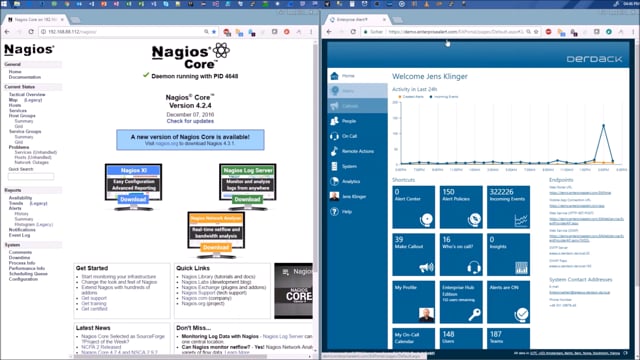Open Tactical Overview in Nagios menu
The height and width of the screenshot is (360, 640).
pos(27,94)
